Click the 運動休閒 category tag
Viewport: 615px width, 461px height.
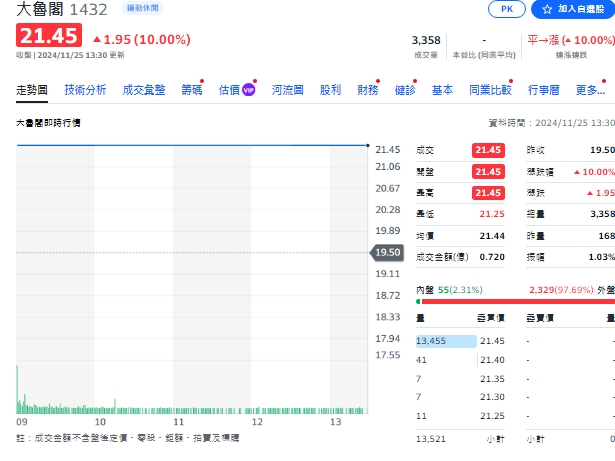click(142, 8)
